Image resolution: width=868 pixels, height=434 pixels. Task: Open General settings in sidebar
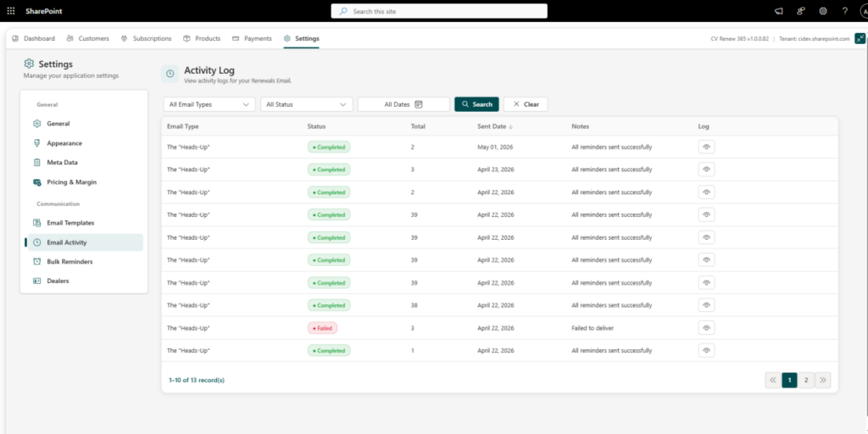[84, 124]
